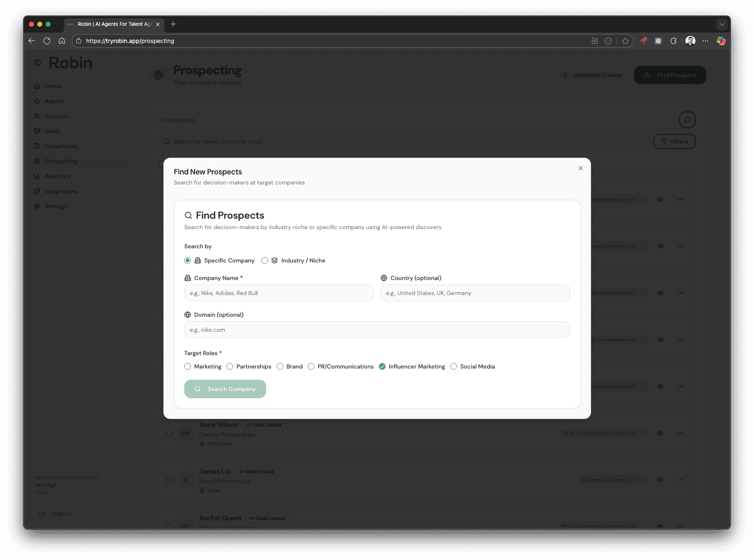The image size is (754, 560).
Task: Reload the page with browser refresh icon
Action: [x=47, y=41]
